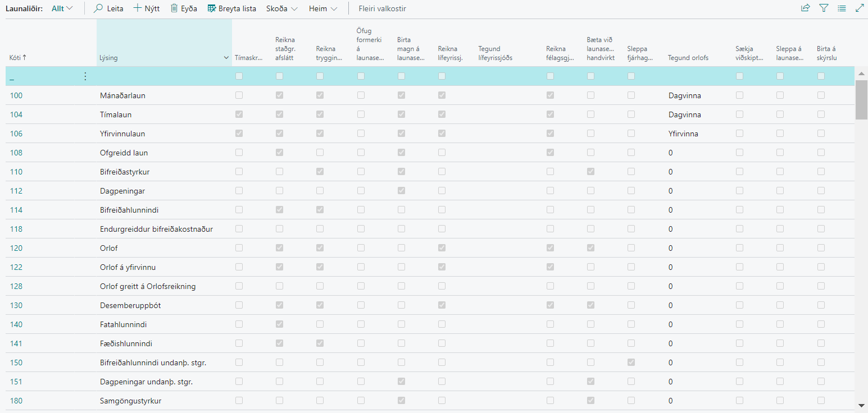
Task: Toggle Reikna tryggingagjald checkbox for Fæðishlunnindi
Action: [x=320, y=343]
